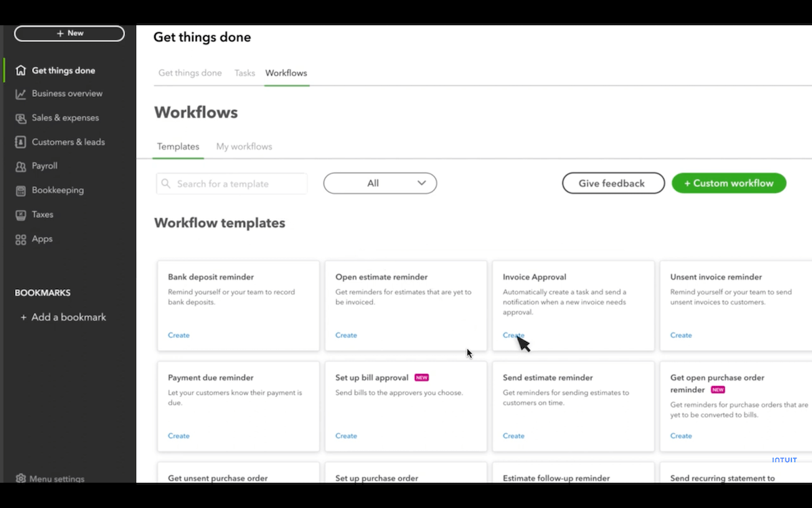The width and height of the screenshot is (812, 508).
Task: Click the Get open purchase order reminder title
Action: coord(717,383)
